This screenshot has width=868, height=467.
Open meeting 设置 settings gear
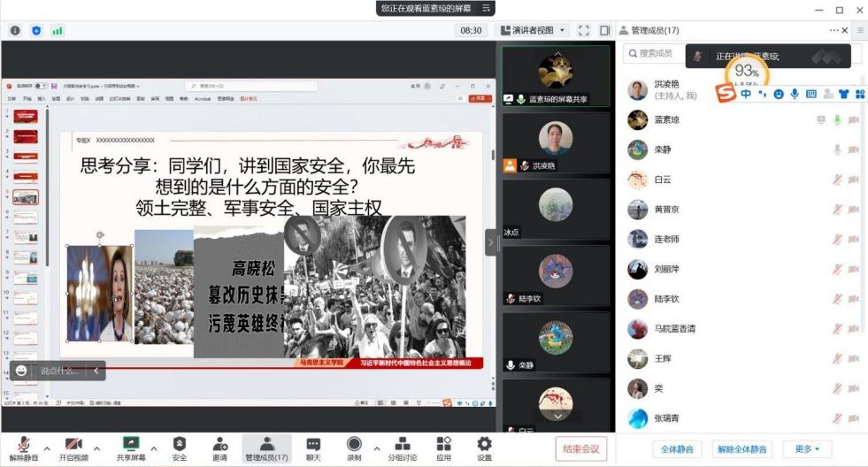[484, 448]
